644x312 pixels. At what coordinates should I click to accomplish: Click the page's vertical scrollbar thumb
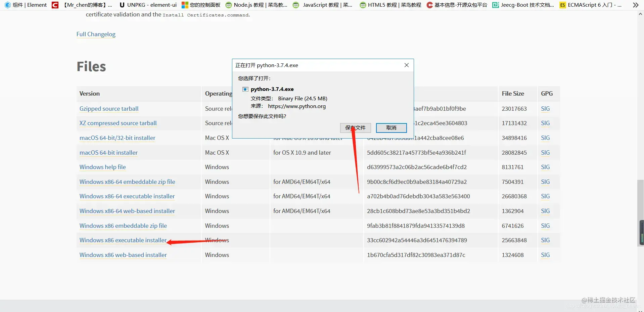(x=641, y=213)
